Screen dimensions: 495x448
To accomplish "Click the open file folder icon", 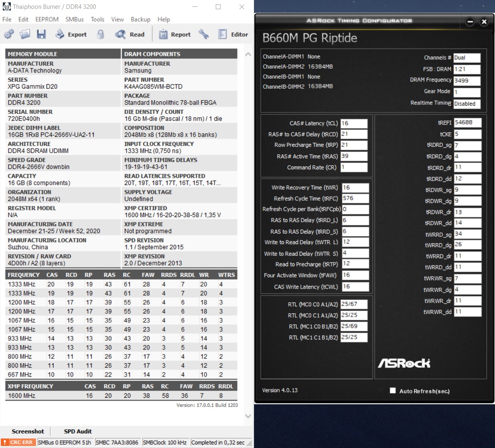I will (x=25, y=35).
